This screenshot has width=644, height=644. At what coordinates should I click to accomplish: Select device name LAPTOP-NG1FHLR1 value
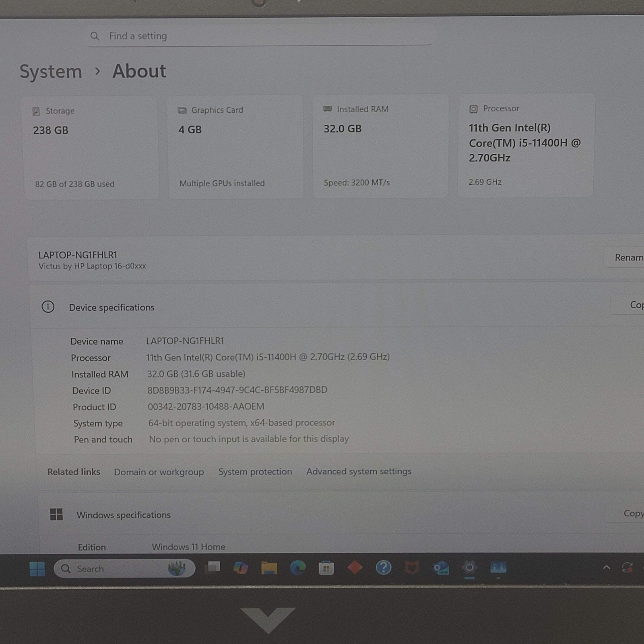(x=185, y=341)
